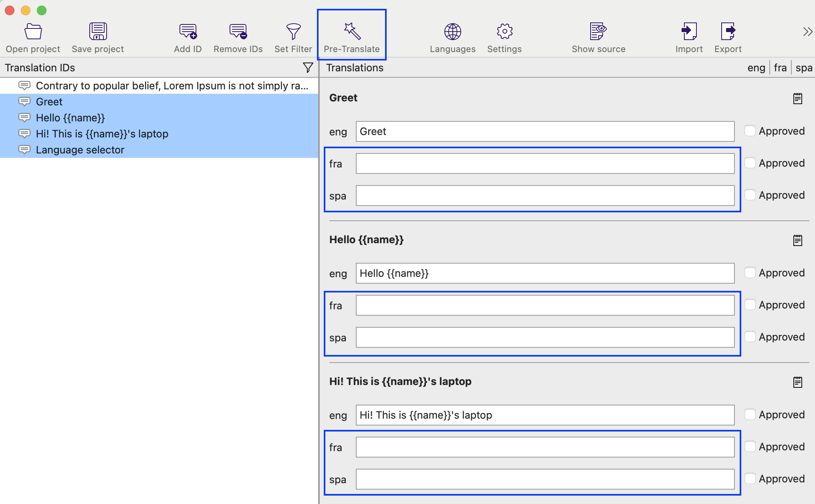Switch to fra language column

780,68
